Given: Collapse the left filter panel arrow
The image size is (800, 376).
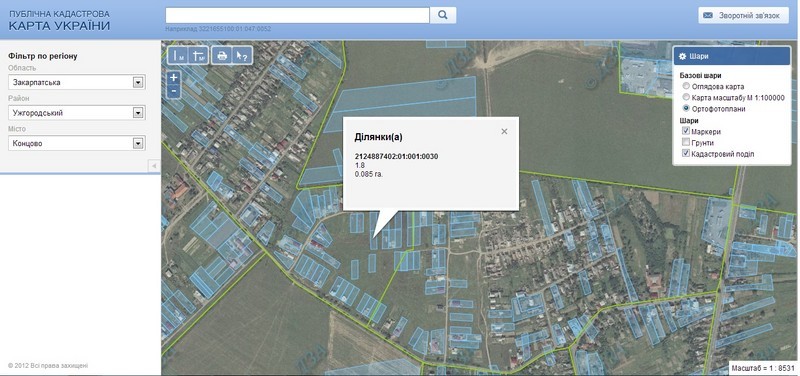Looking at the screenshot, I should click(154, 166).
